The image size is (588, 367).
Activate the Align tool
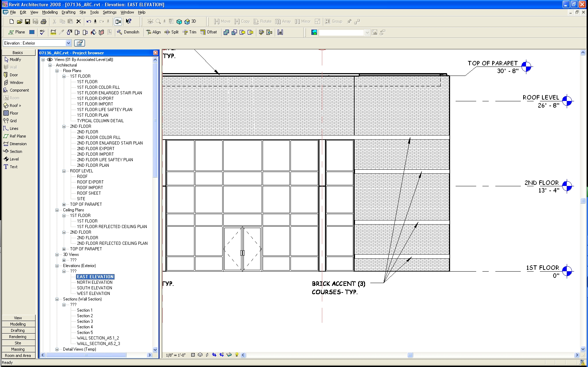coord(153,32)
